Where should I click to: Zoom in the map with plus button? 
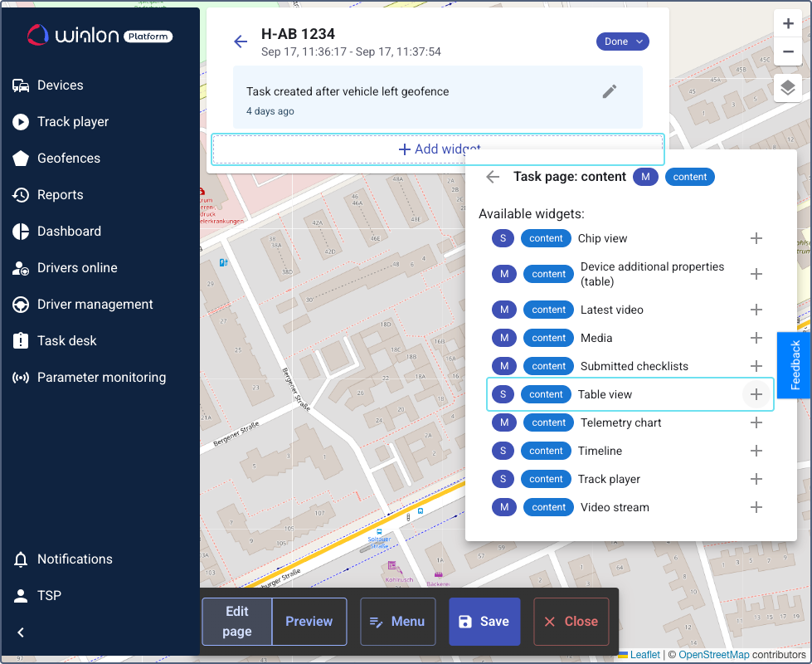click(x=787, y=24)
